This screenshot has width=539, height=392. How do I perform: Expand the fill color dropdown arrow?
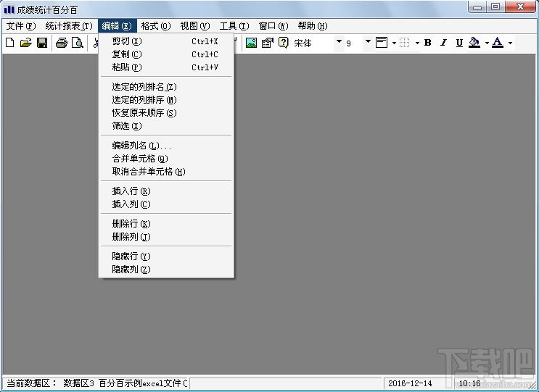(487, 43)
